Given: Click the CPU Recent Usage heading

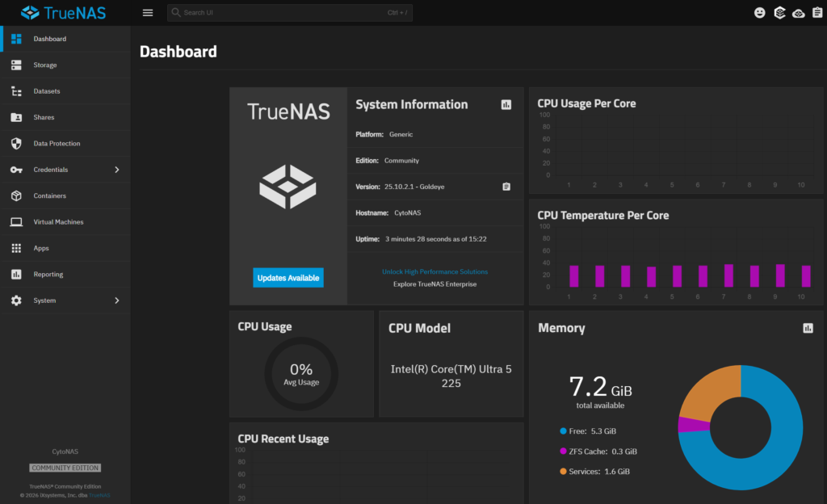Looking at the screenshot, I should [283, 439].
